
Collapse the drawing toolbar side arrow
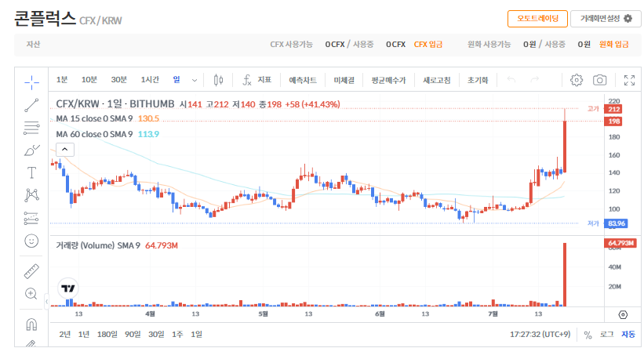point(46,302)
